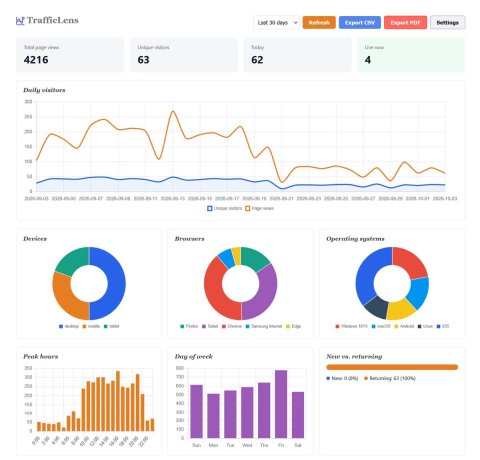This screenshot has width=480, height=460.
Task: Click the Sat bar in Day of week chart
Action: tap(298, 415)
